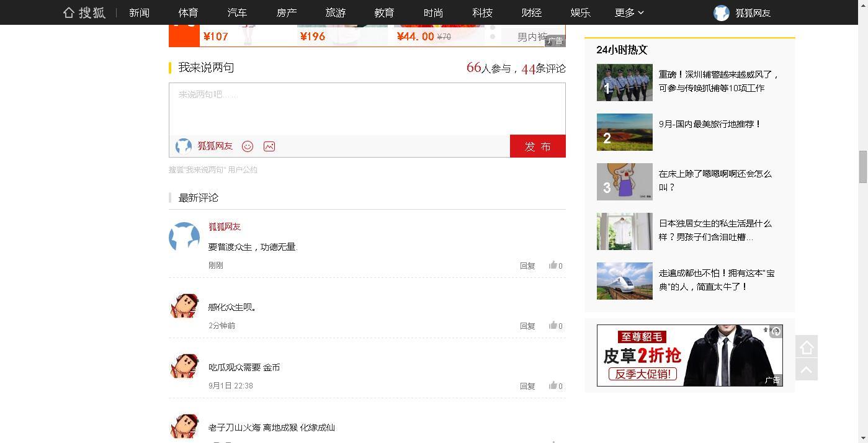Viewport: 868px width, 443px height.
Task: Open hot article 走遍成都也不怕
Action: (x=716, y=280)
